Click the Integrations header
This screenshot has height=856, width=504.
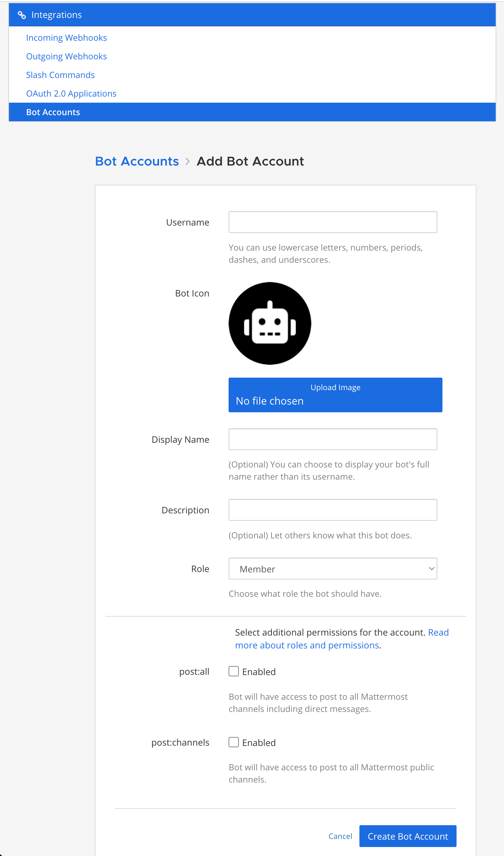[x=252, y=15]
